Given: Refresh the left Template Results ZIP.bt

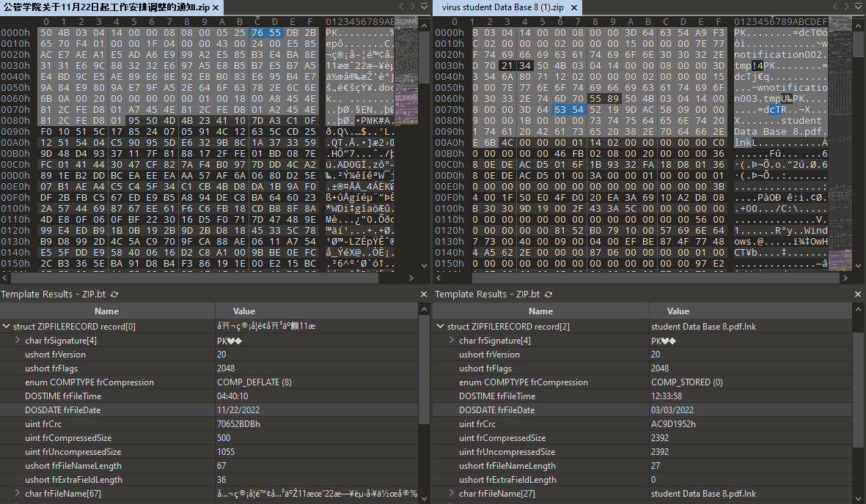Looking at the screenshot, I should [x=115, y=294].
